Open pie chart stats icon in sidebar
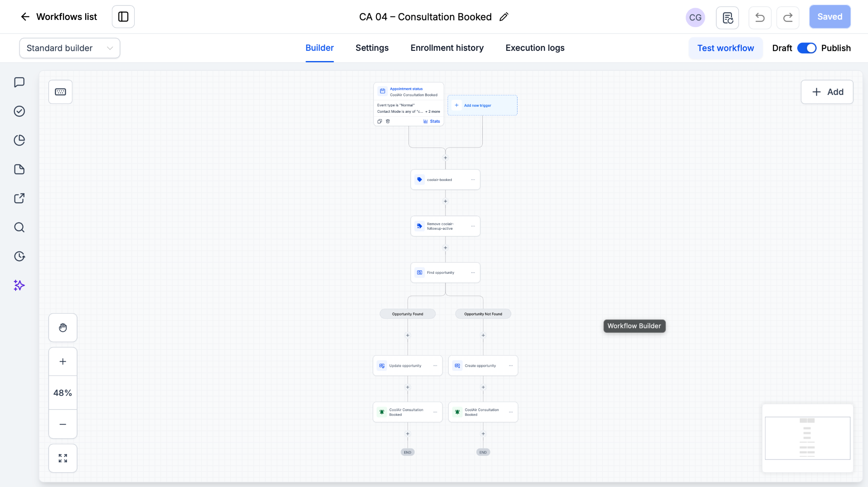 (19, 140)
